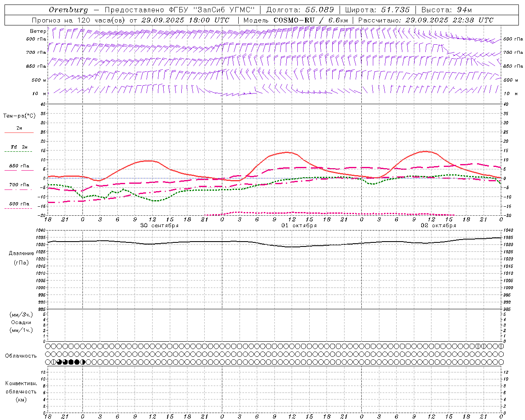Click the '(мм/3ч.)' precipitation unit label

click(21, 315)
